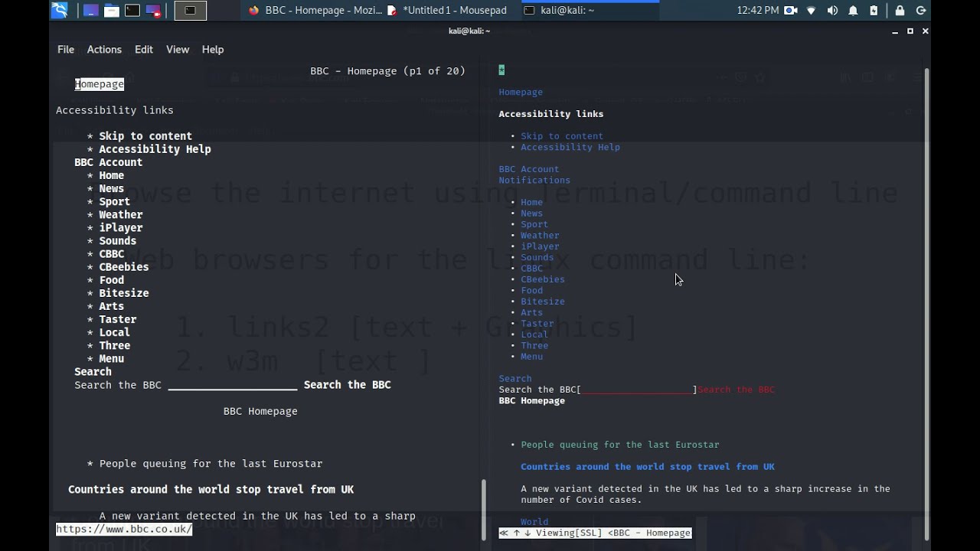Click the volume speaker tray icon

[833, 10]
